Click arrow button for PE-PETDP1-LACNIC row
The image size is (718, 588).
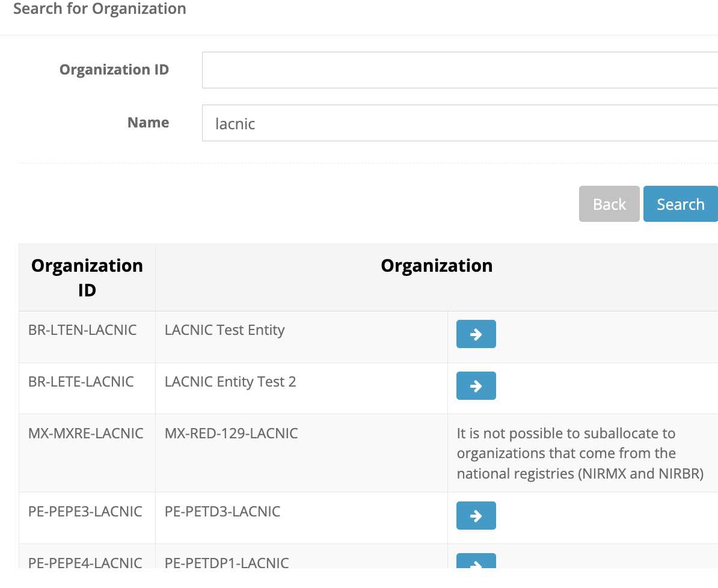click(x=476, y=561)
